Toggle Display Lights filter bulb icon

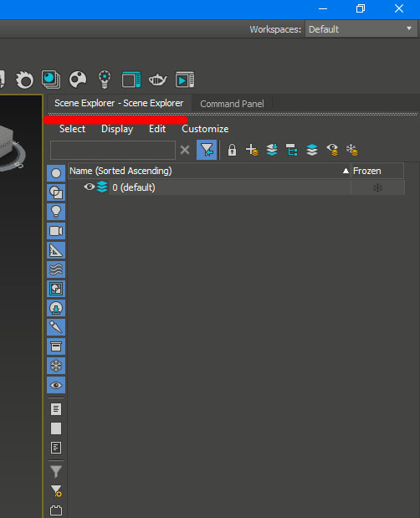point(56,212)
